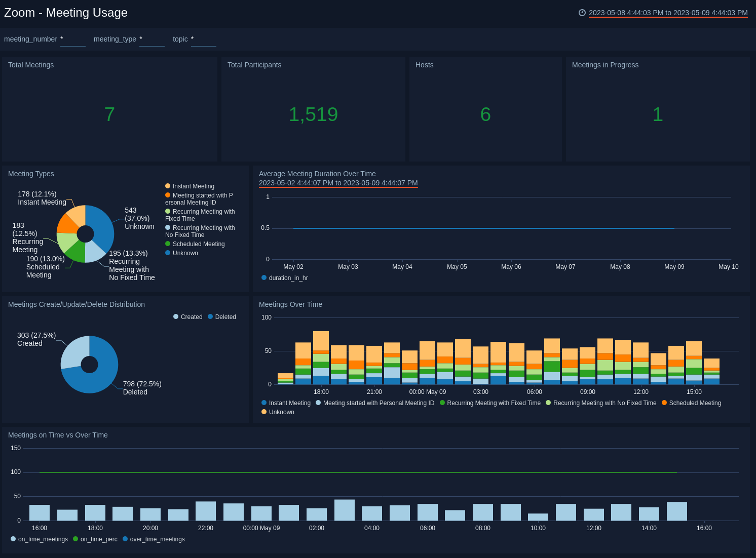Click the Unknown legend dot under Meetings Over Time
756x558 pixels.
(x=264, y=412)
